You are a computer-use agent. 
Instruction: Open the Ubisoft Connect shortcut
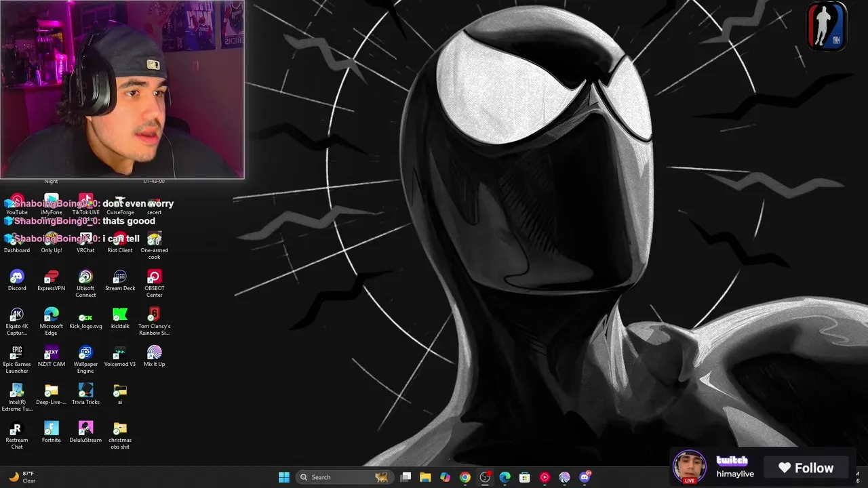click(85, 284)
